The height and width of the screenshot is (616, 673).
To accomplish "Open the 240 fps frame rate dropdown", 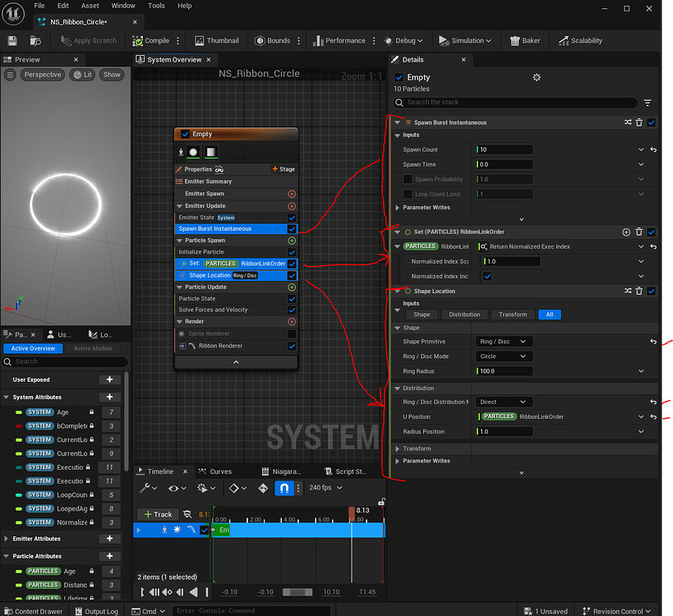I will (325, 488).
